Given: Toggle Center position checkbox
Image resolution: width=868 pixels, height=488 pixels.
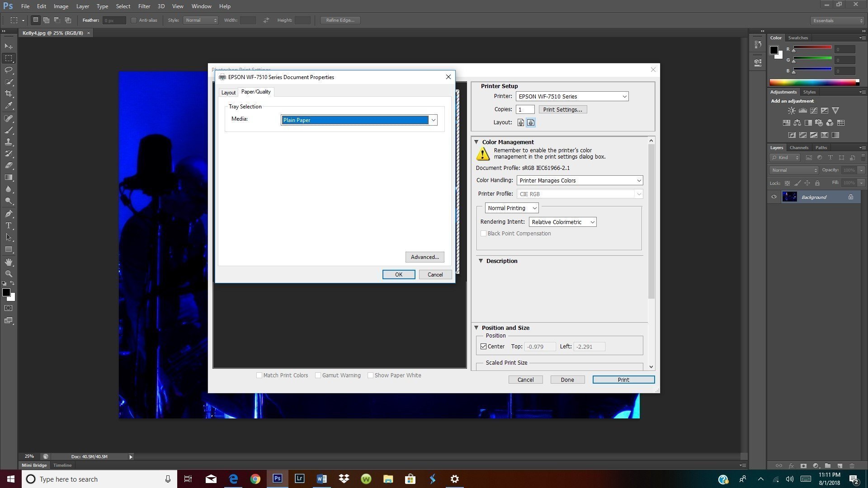Looking at the screenshot, I should click(x=483, y=347).
